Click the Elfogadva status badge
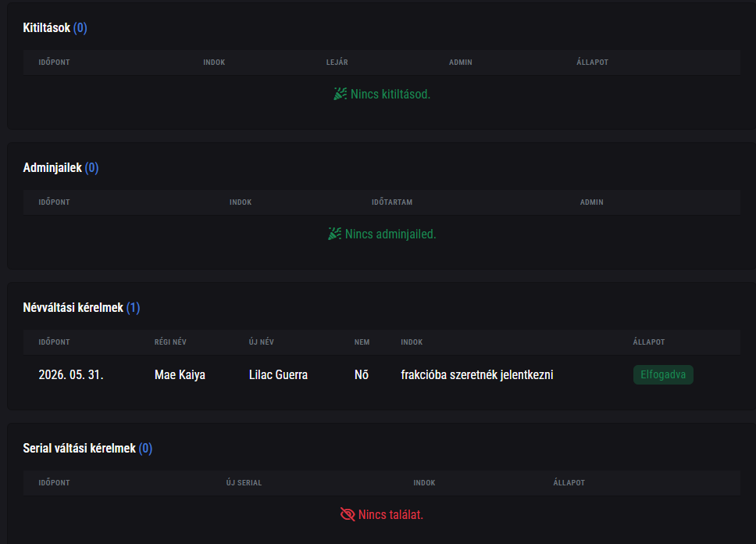 [x=663, y=374]
